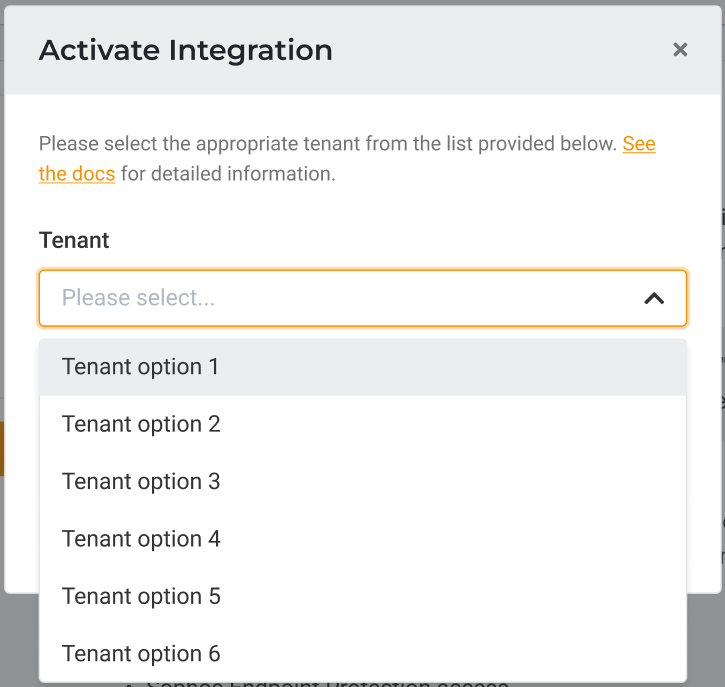The width and height of the screenshot is (725, 687).
Task: Click the "the docs" portion of the link
Action: point(77,174)
